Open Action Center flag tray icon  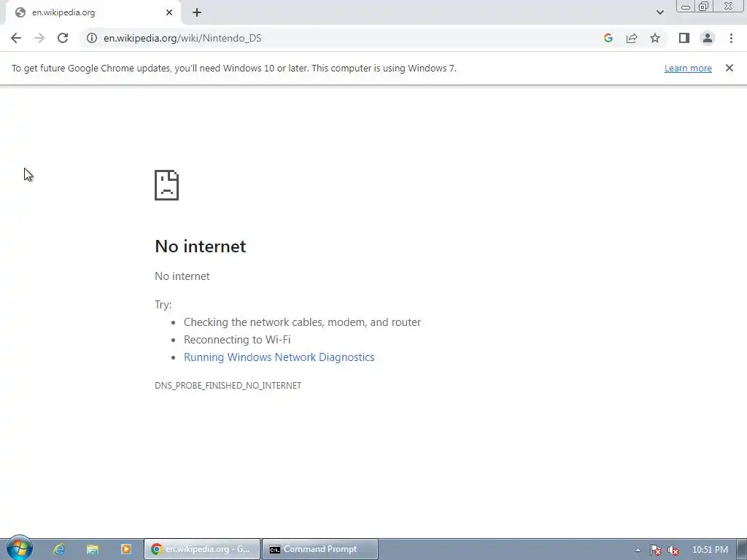pyautogui.click(x=656, y=550)
